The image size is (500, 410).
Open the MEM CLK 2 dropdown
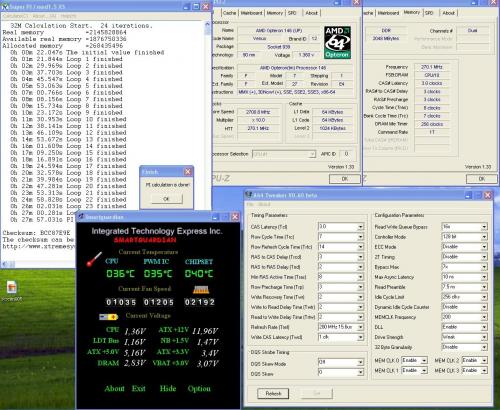click(x=484, y=361)
